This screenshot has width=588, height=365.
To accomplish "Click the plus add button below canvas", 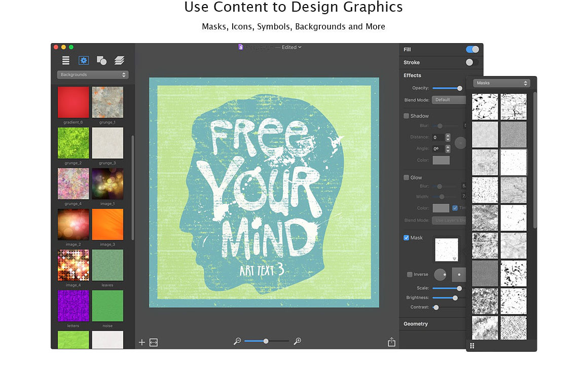I will pos(142,342).
